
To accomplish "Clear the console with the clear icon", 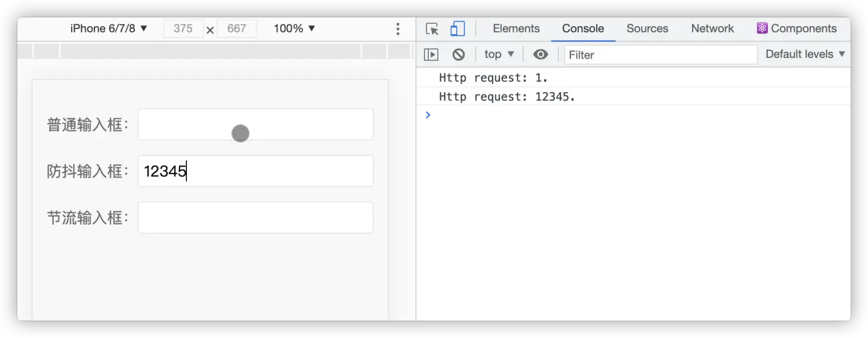I will pos(458,54).
